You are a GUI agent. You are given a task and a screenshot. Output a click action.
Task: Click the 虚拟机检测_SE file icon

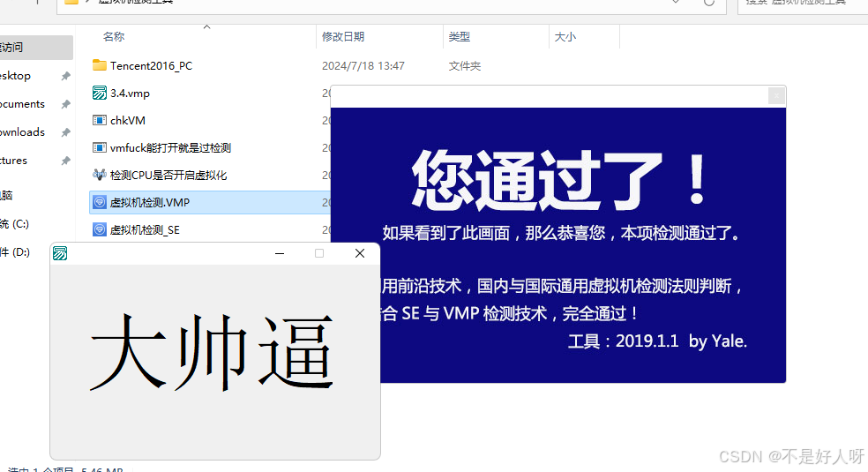pos(99,229)
